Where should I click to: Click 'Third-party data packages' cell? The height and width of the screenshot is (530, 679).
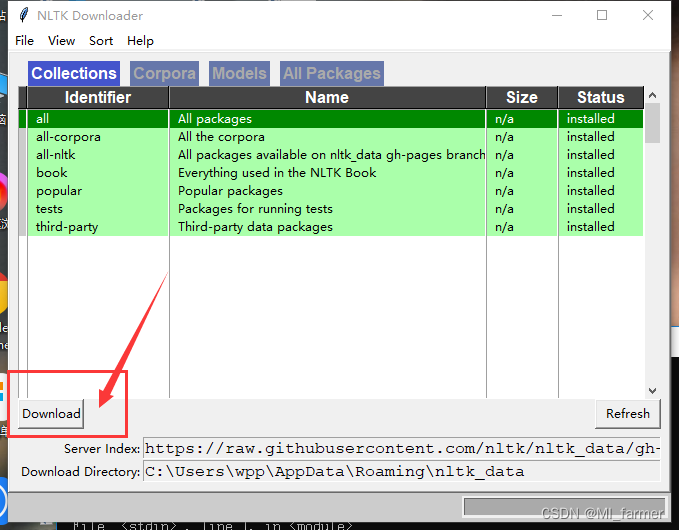pos(327,227)
